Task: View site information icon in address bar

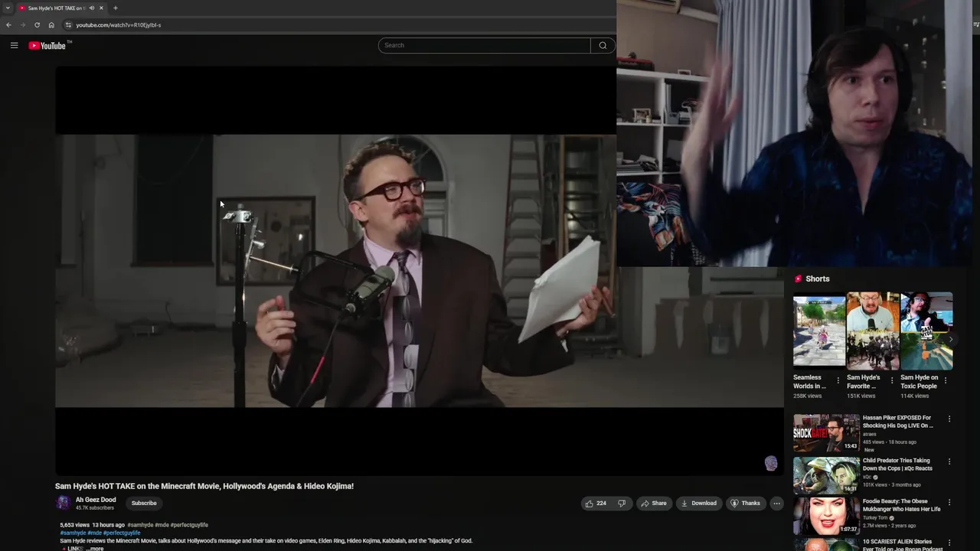Action: point(68,24)
